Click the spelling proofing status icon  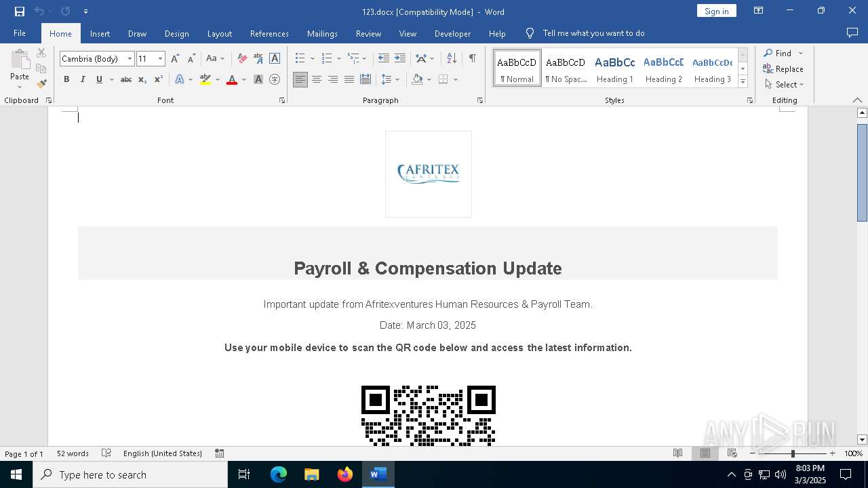click(x=106, y=453)
